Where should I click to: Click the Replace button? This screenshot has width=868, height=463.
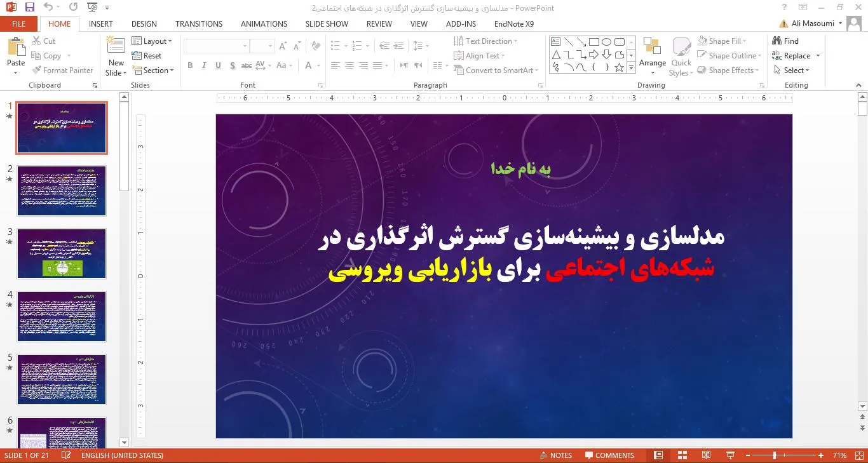[x=796, y=56]
